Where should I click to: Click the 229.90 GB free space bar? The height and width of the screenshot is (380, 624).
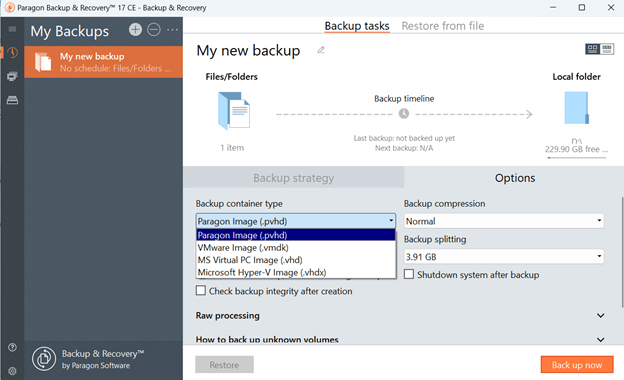(x=577, y=158)
